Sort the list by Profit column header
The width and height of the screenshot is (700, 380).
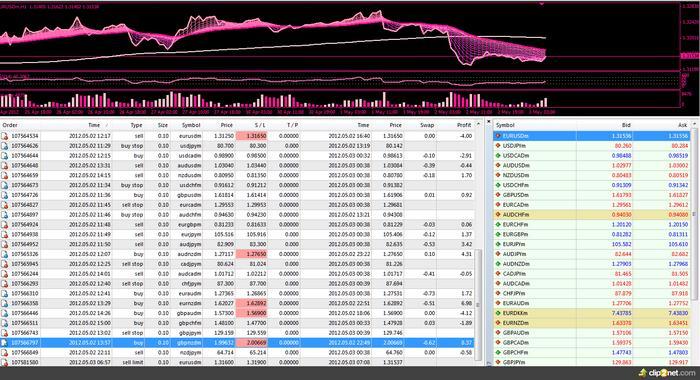coord(464,125)
